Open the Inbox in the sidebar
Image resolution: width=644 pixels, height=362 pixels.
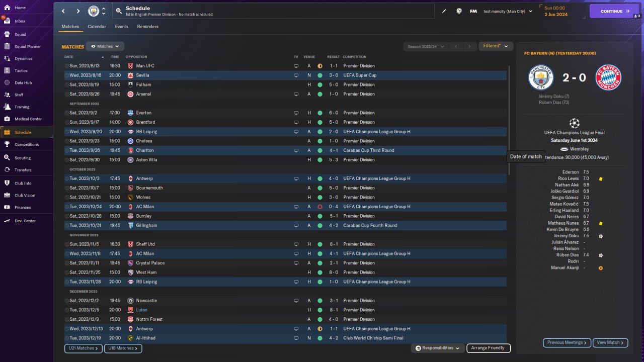tap(20, 21)
